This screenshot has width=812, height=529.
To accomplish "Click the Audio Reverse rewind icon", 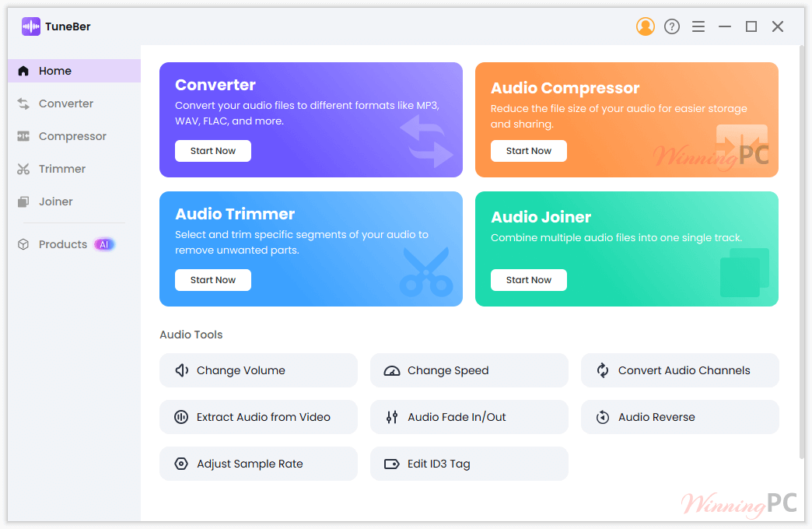I will pos(603,417).
